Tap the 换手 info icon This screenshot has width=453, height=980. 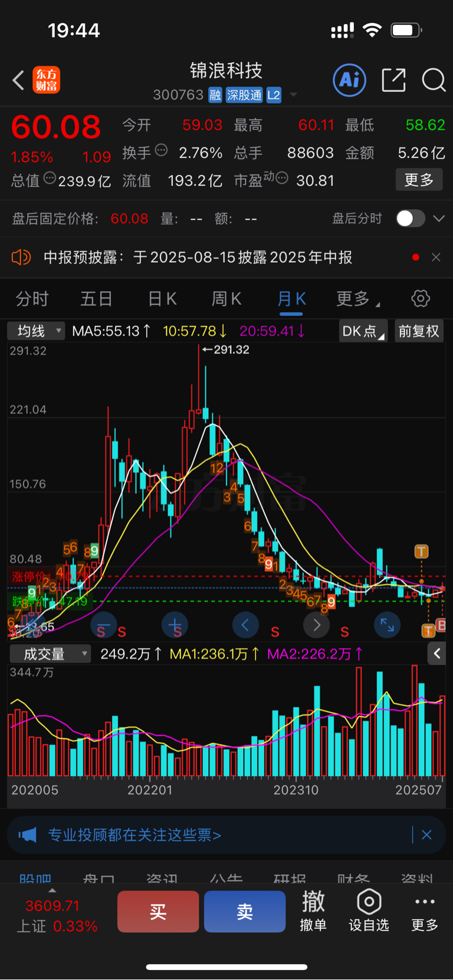click(161, 150)
